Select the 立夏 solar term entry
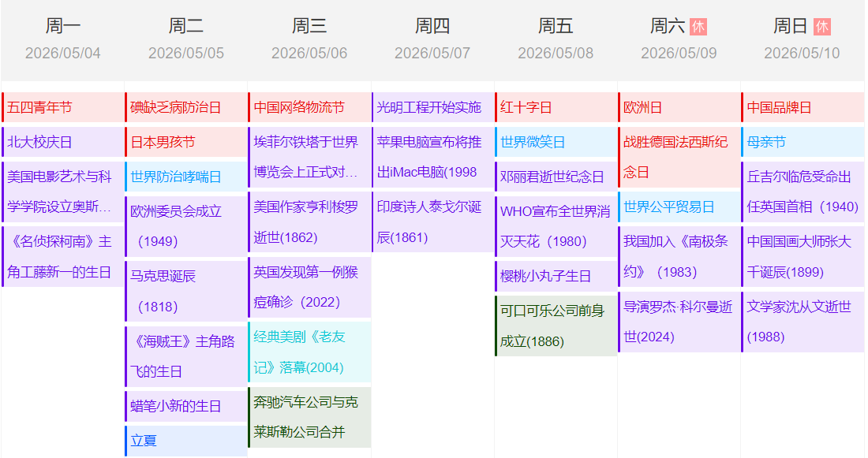Image resolution: width=868 pixels, height=458 pixels. [186, 441]
